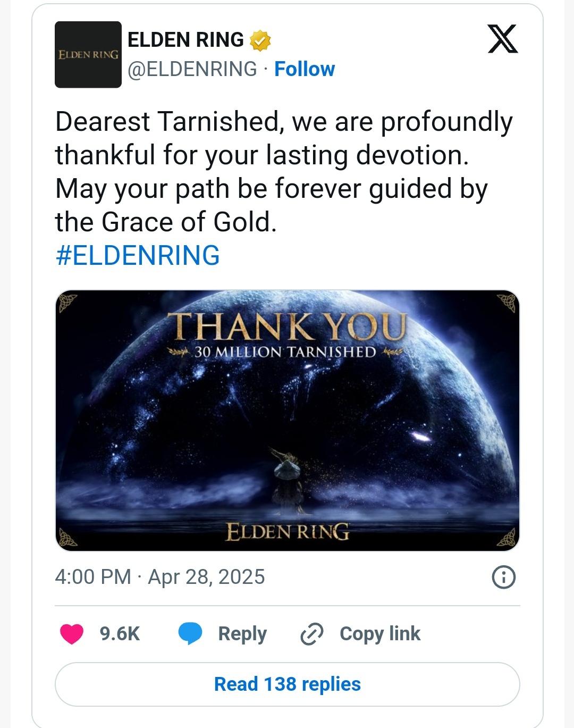Follow the ELDEN RING account
This screenshot has width=574, height=728.
pyautogui.click(x=305, y=69)
